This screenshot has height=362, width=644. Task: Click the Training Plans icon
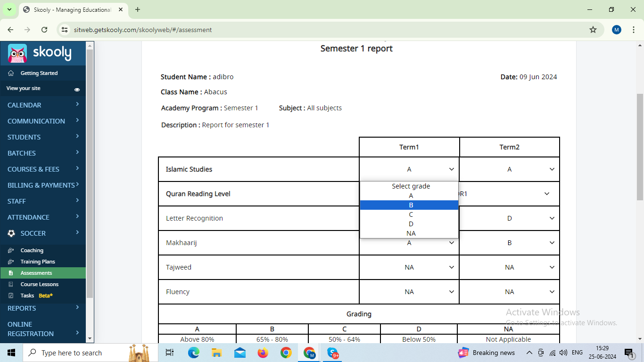(x=11, y=262)
